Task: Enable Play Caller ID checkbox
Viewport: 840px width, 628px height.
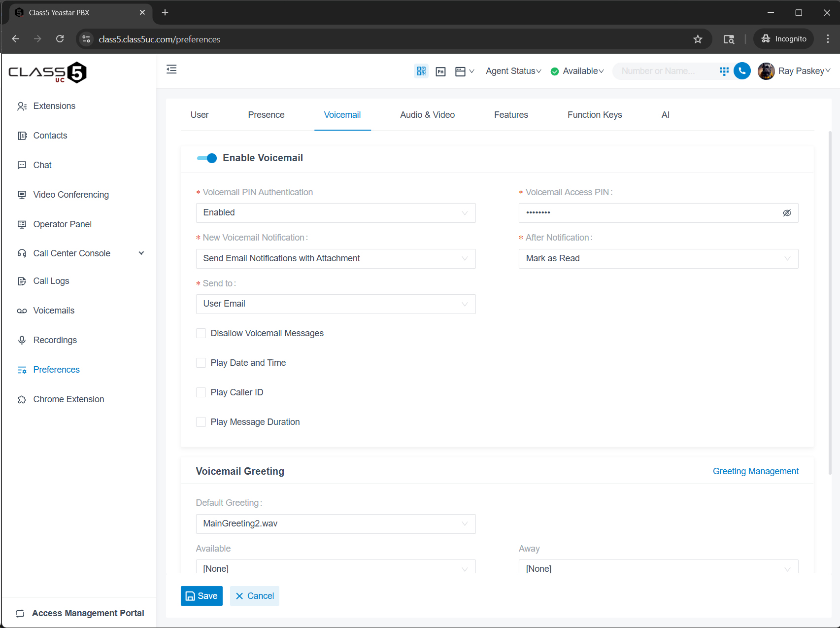Action: (201, 392)
